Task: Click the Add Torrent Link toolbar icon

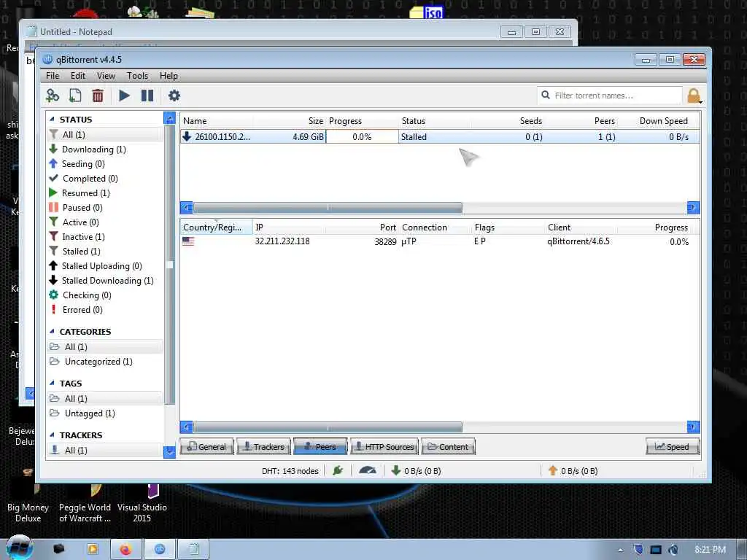Action: point(52,96)
